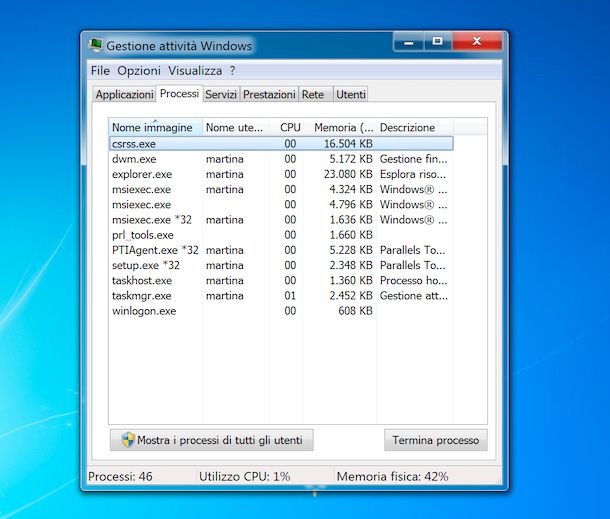Open the Prestazioni tab
The width and height of the screenshot is (610, 519).
tap(269, 95)
